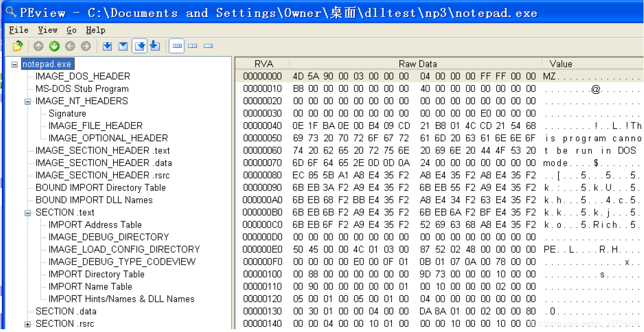Select the IMAGE_NT_HEADERS label

coord(82,101)
